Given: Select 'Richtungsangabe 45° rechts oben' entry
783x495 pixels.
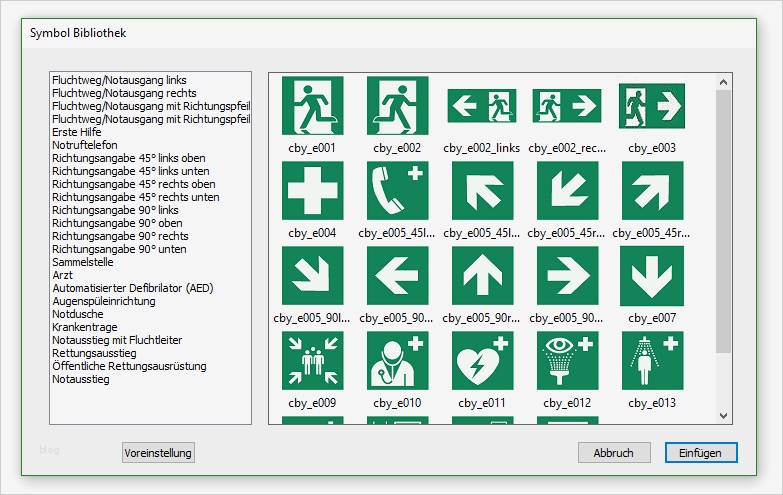Looking at the screenshot, I should (134, 184).
